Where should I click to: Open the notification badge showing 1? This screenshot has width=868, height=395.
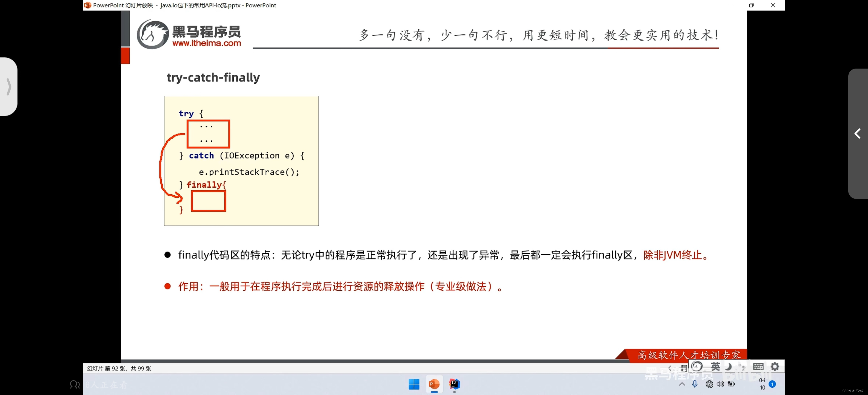[x=772, y=384]
